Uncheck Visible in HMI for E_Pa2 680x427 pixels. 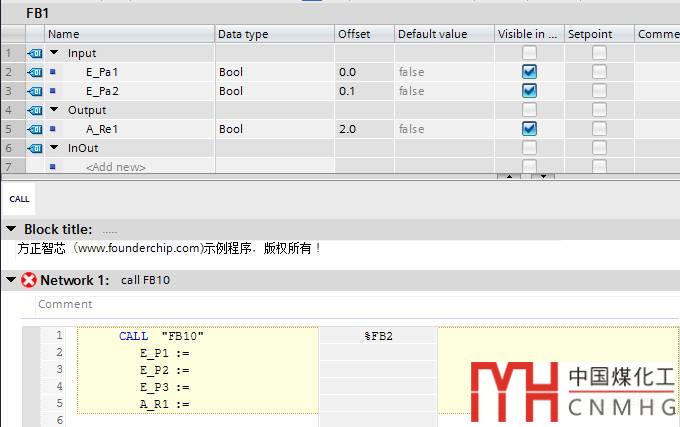(x=529, y=91)
